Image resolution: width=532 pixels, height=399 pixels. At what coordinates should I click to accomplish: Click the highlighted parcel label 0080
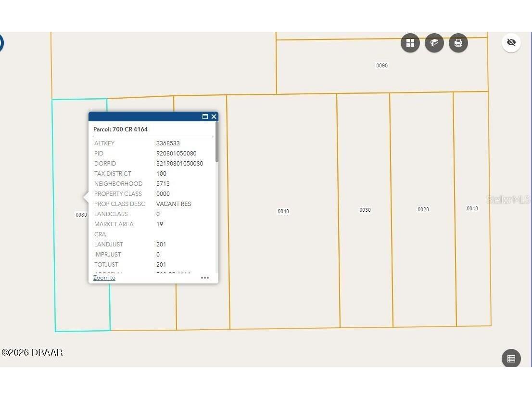(81, 215)
